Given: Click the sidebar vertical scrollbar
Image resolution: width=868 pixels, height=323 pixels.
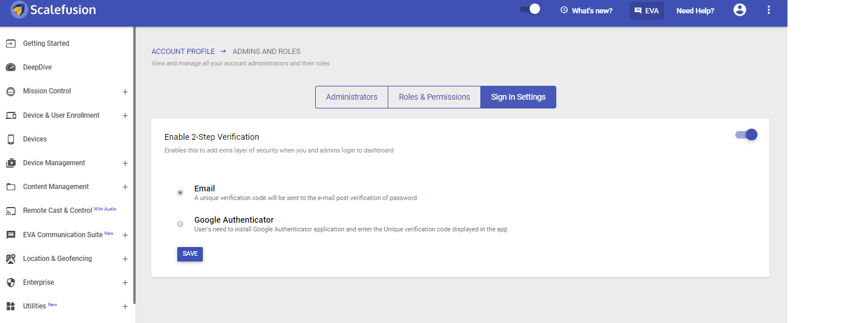Looking at the screenshot, I should coord(134,165).
